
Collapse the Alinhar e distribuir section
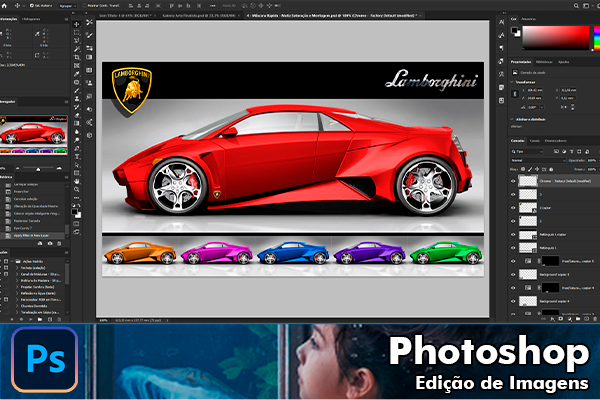click(512, 119)
